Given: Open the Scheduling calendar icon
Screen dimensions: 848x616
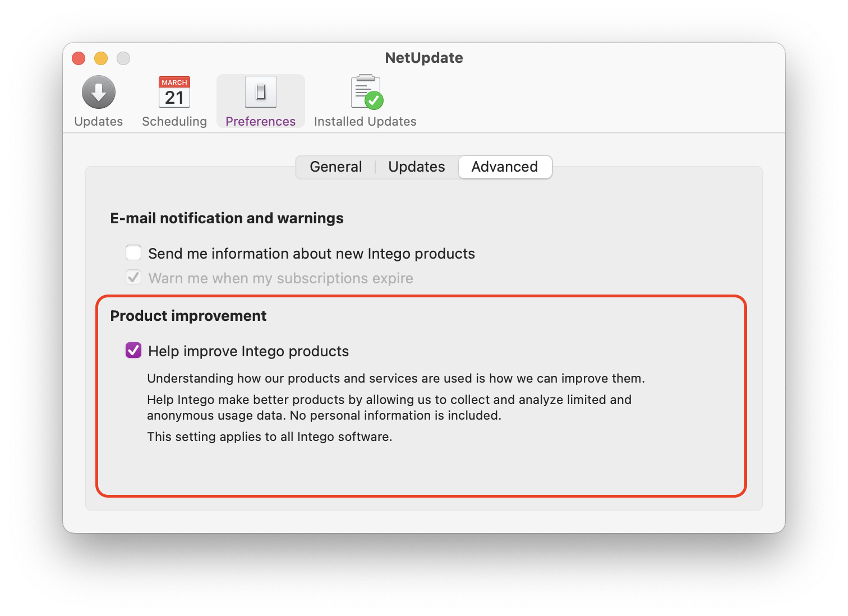Looking at the screenshot, I should (174, 92).
